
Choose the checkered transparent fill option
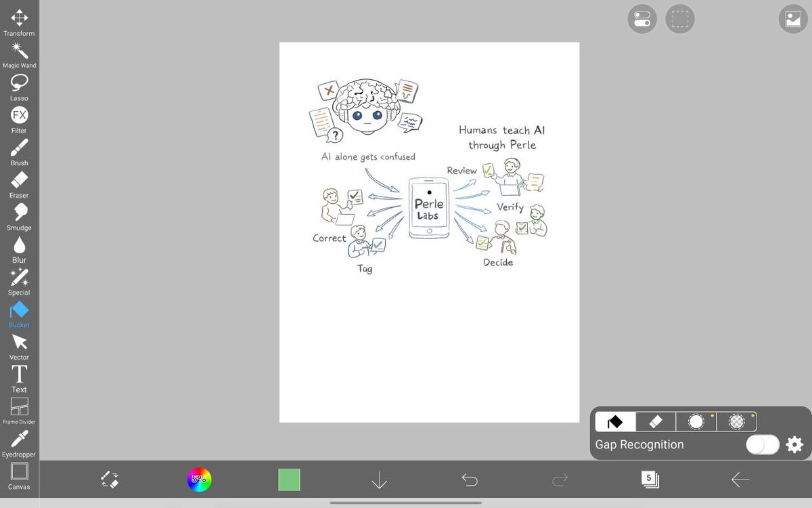[737, 422]
